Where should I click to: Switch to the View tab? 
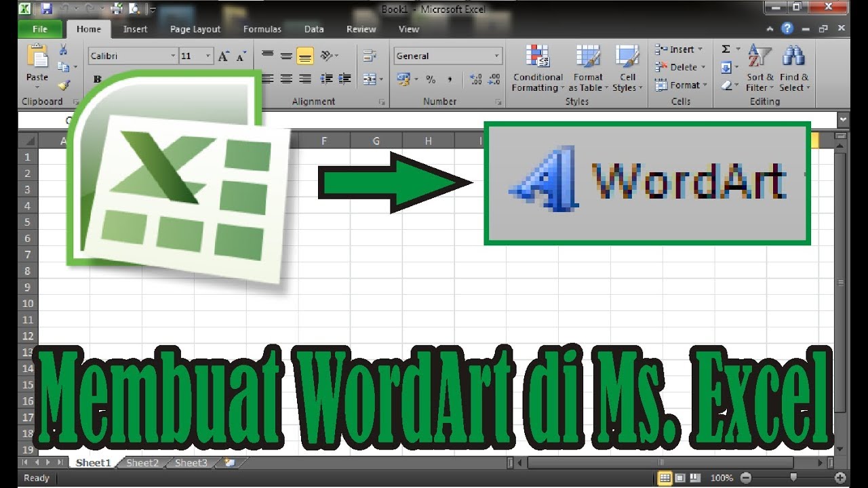pos(409,29)
